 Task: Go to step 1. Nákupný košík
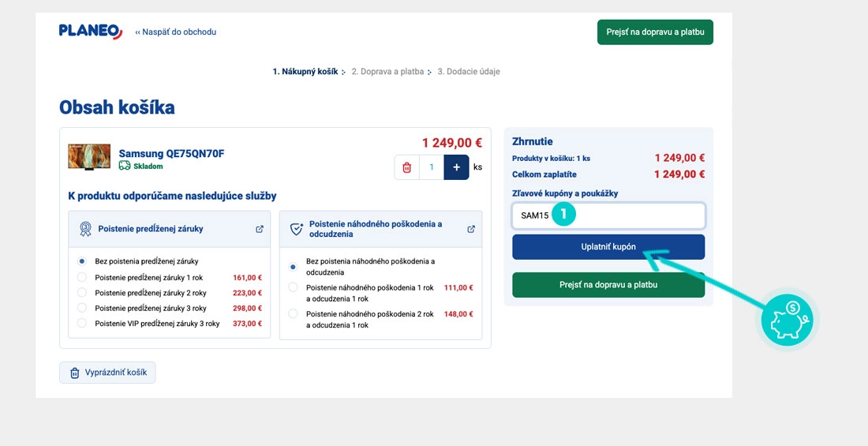tap(305, 72)
